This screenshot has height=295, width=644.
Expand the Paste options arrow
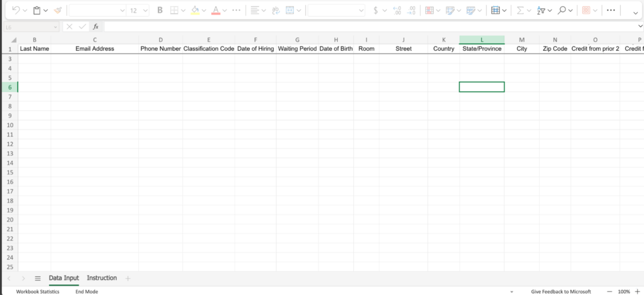45,11
